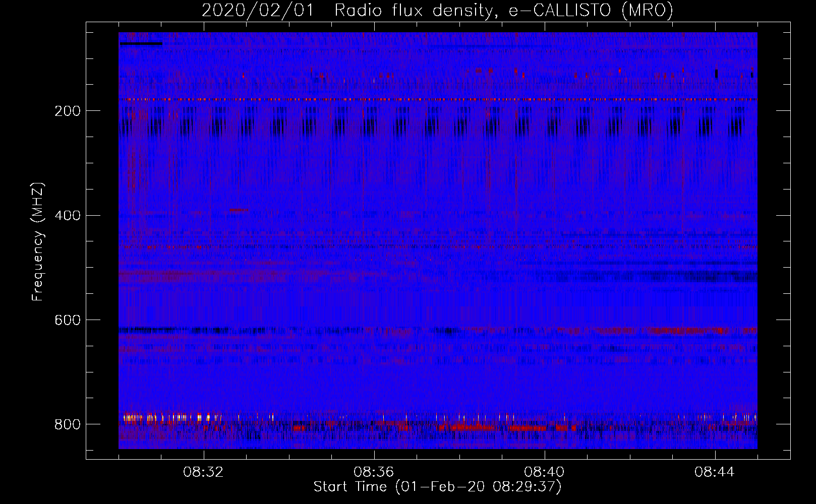Click the 800 frequency tick label
This screenshot has height=504, width=816.
pyautogui.click(x=68, y=424)
